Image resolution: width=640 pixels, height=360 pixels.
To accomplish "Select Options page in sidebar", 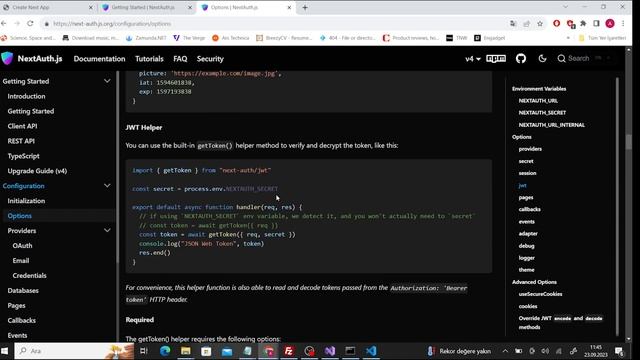I will pyautogui.click(x=19, y=216).
